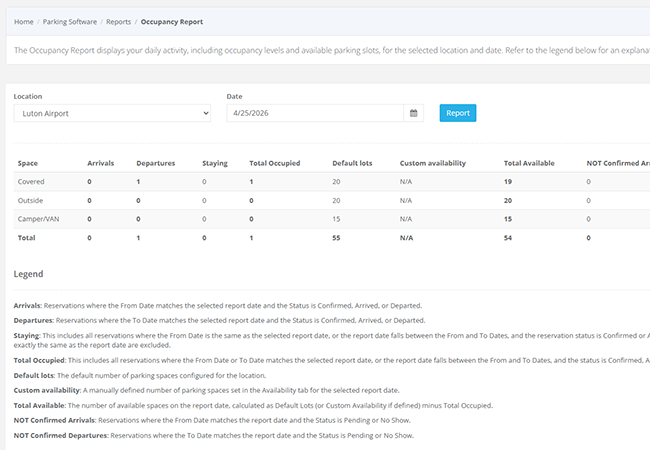Click Total row Custom availability N/A
The height and width of the screenshot is (450, 650).
(x=407, y=238)
